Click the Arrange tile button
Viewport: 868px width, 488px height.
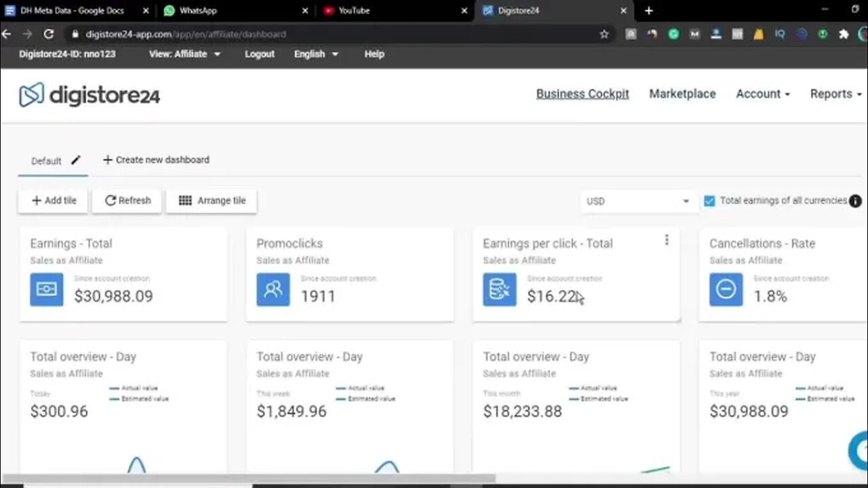click(x=212, y=201)
